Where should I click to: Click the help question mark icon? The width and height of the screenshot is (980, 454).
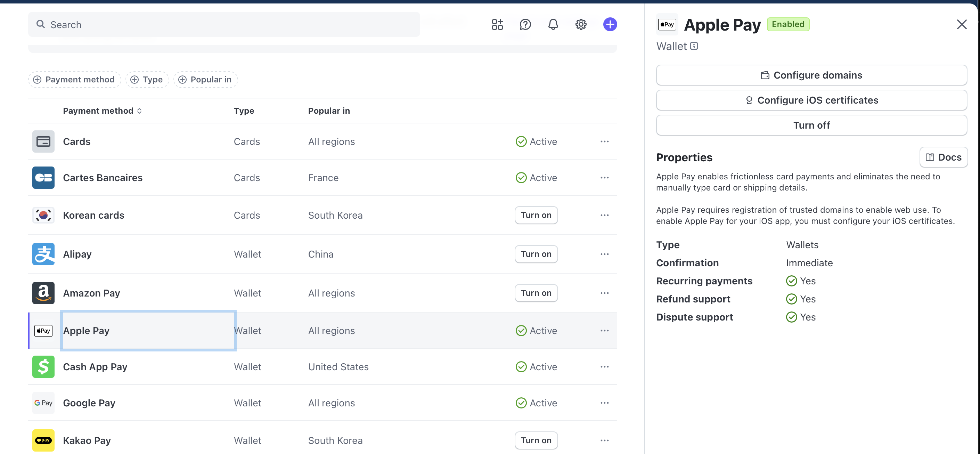point(525,24)
